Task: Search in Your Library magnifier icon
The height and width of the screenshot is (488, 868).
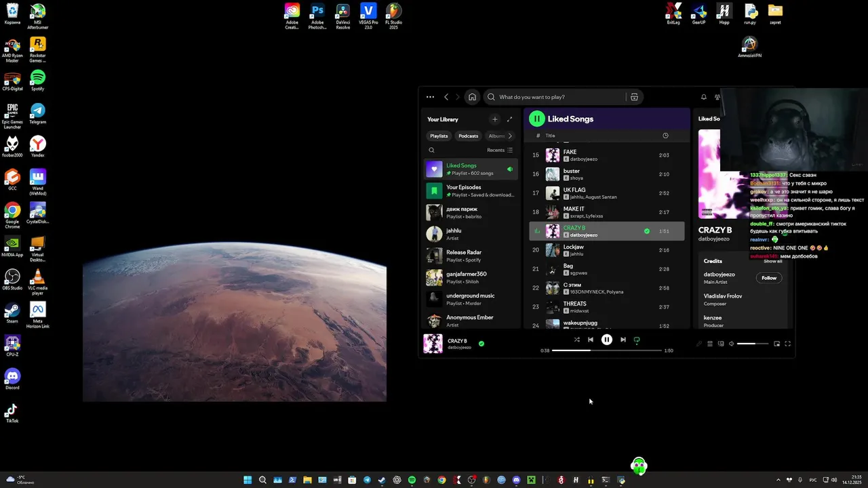Action: click(x=431, y=150)
